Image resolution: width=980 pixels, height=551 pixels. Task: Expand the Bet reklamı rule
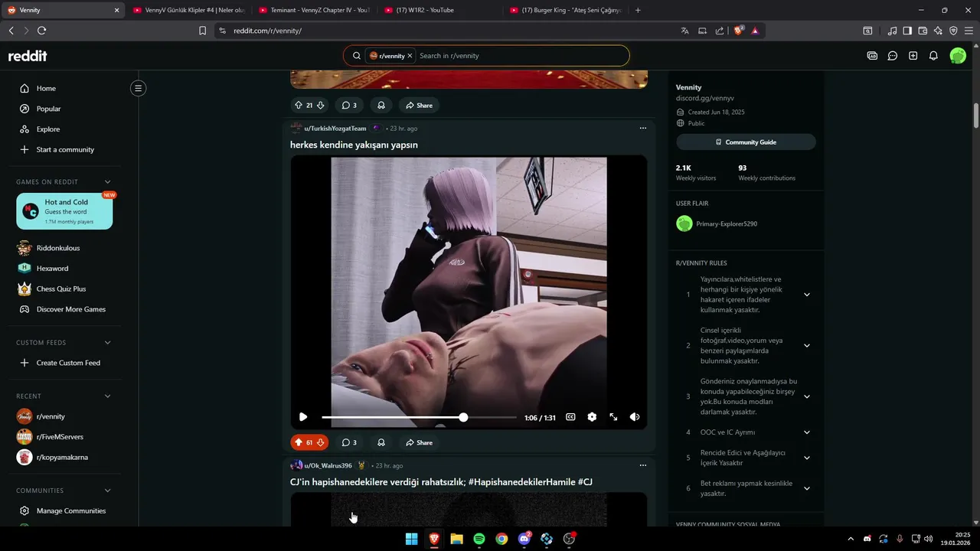pyautogui.click(x=806, y=488)
